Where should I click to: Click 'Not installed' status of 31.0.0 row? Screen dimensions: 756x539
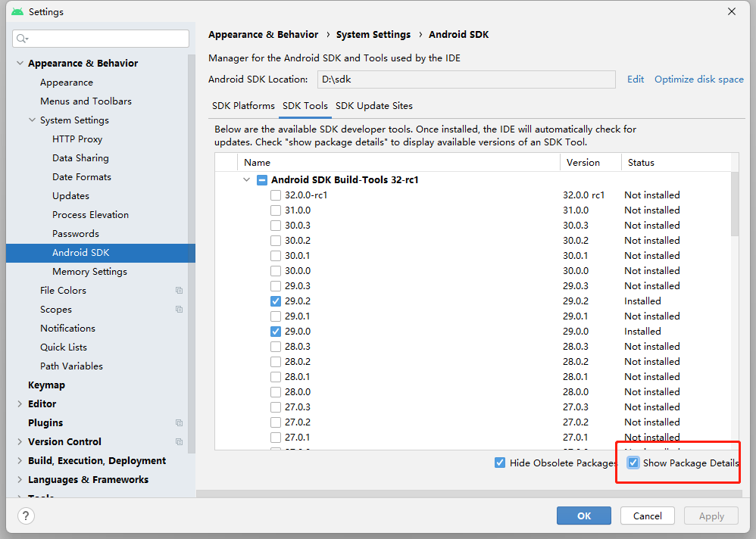point(652,210)
